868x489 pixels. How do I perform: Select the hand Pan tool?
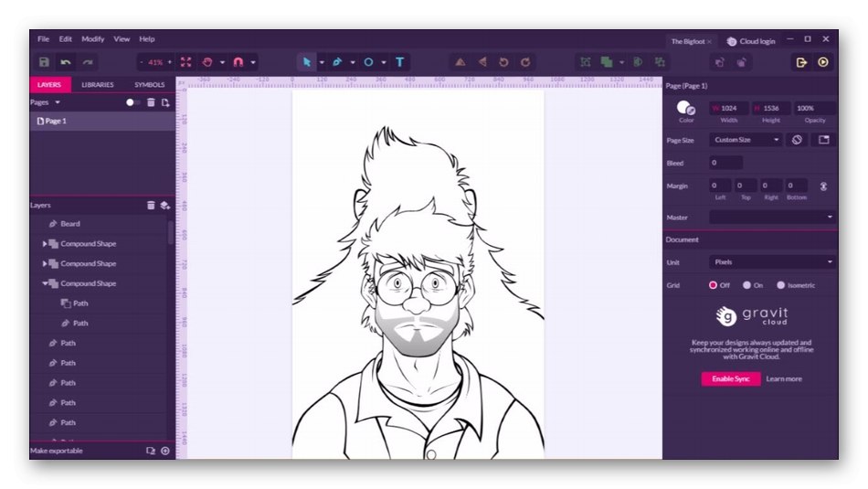(207, 62)
